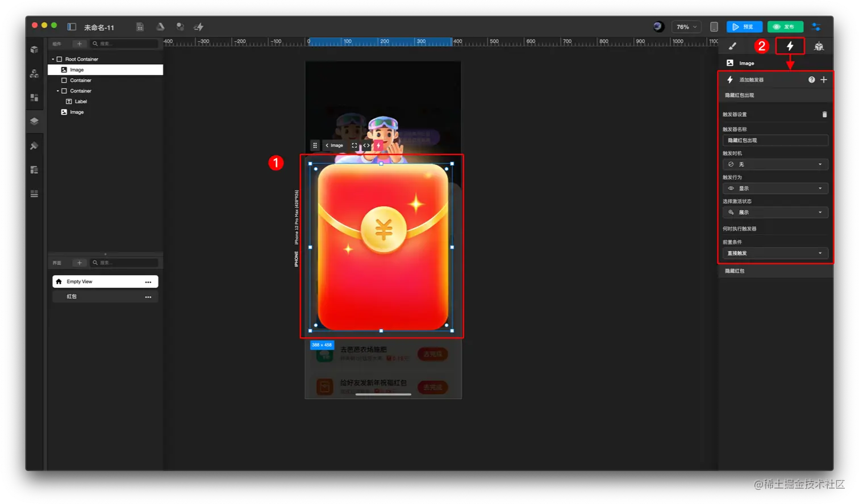Switch to the 3D box tab

819,46
